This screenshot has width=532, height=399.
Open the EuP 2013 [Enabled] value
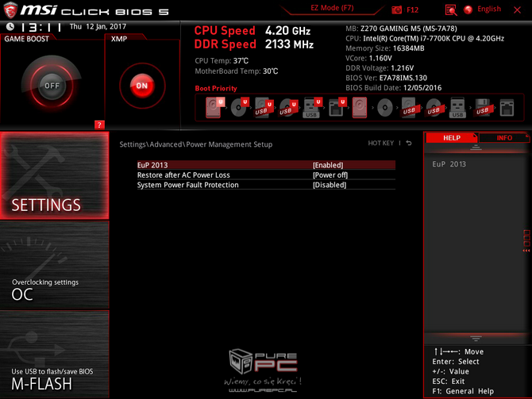coord(328,165)
